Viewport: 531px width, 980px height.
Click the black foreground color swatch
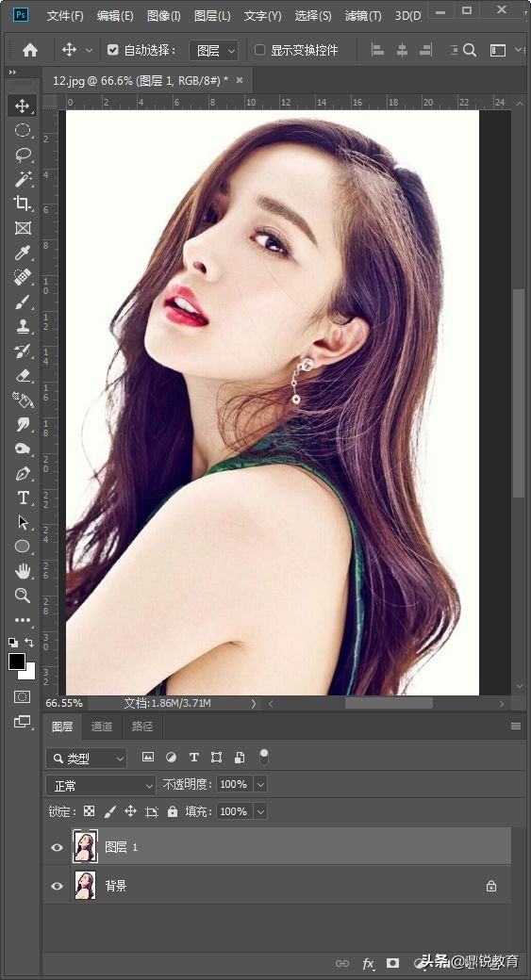(x=17, y=661)
